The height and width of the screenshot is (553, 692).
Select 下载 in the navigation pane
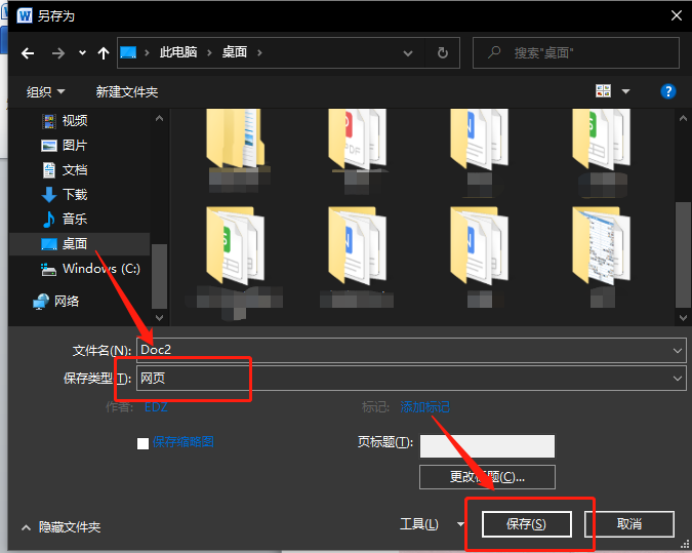pos(74,194)
